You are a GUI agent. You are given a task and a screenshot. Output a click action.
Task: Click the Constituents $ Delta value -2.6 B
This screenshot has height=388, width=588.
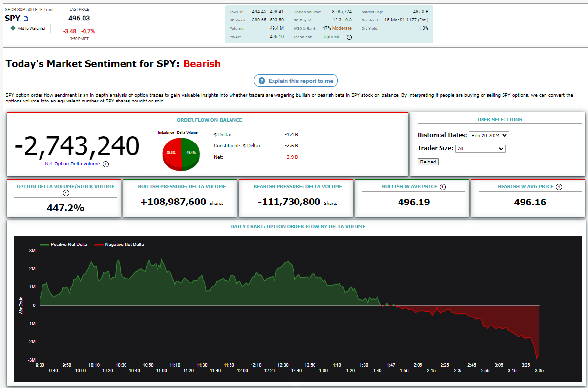[292, 146]
